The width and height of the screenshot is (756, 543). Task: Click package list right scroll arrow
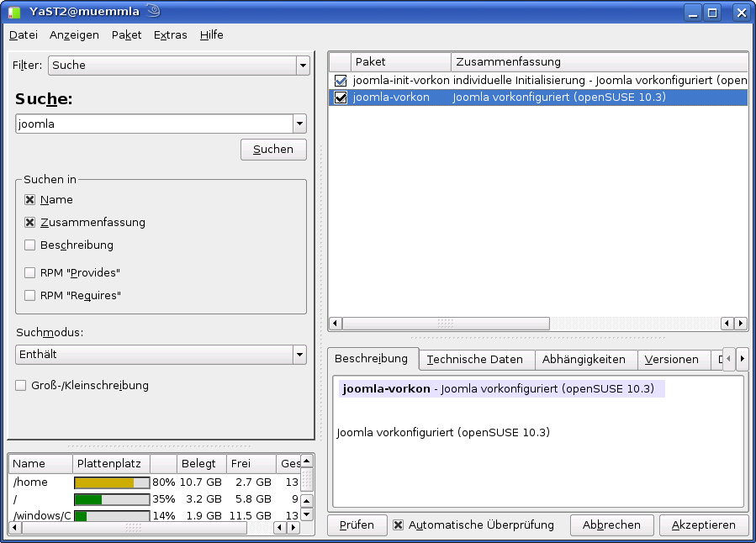[741, 324]
